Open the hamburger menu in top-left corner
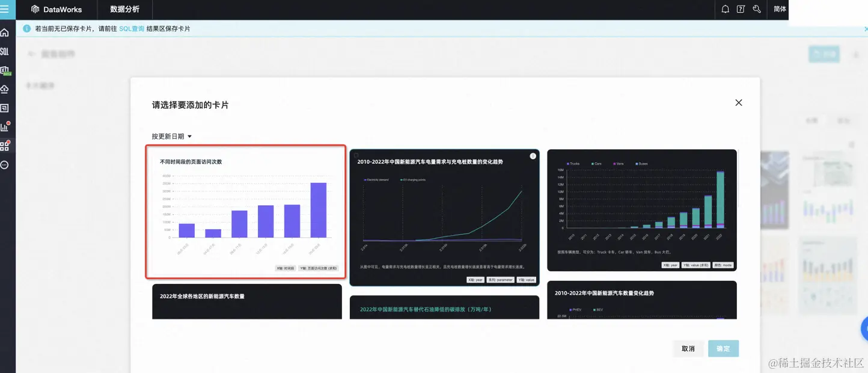Screen dimensions: 868x373 click(5, 9)
